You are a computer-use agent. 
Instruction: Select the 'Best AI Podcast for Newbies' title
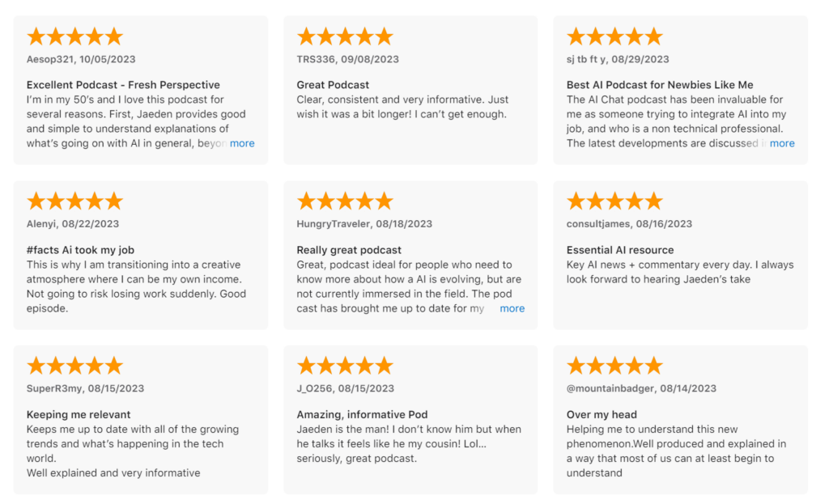660,85
